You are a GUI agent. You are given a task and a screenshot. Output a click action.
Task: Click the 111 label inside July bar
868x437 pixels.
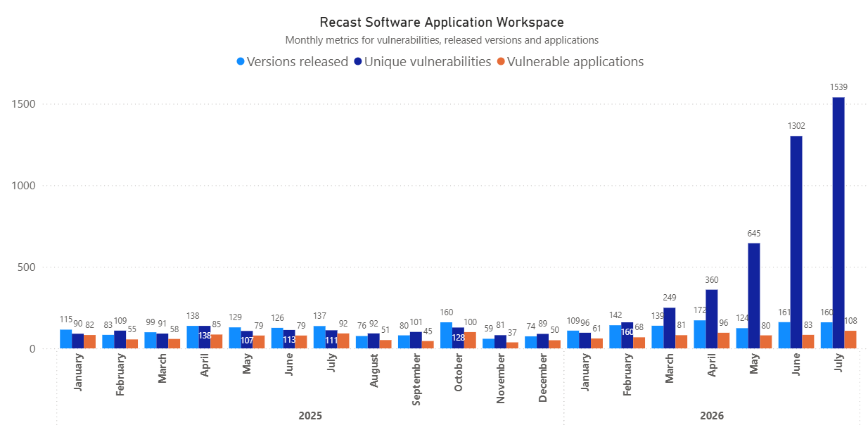[331, 340]
